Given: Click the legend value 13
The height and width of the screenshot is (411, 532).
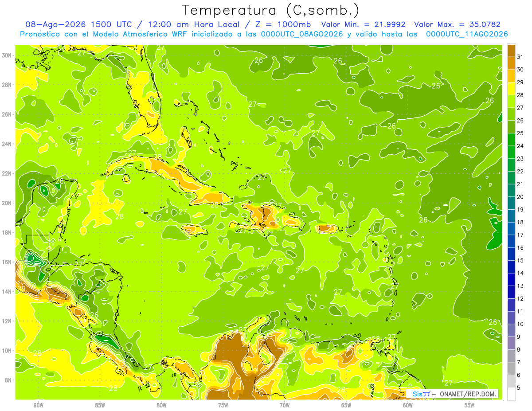Looking at the screenshot, I should [520, 286].
